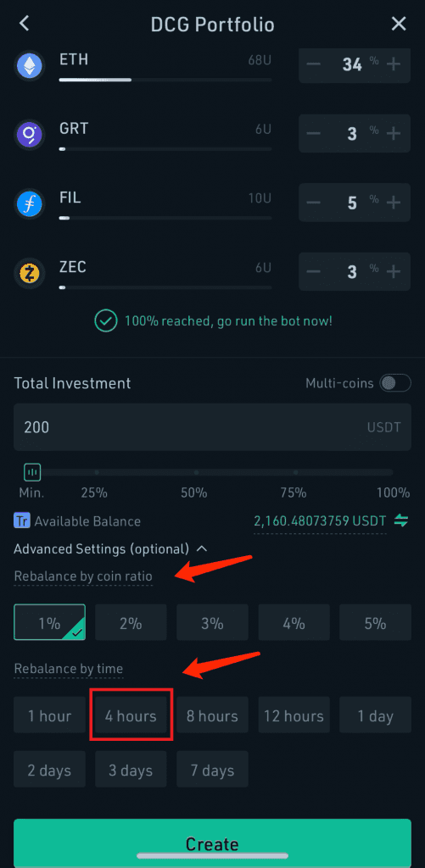Choose 1 day rebalance interval

tap(375, 715)
